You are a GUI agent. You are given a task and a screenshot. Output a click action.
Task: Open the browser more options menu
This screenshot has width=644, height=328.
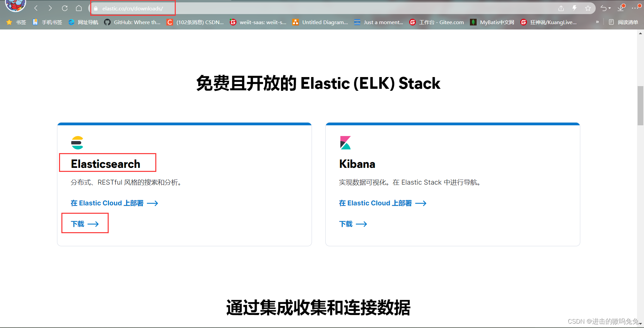pyautogui.click(x=635, y=8)
